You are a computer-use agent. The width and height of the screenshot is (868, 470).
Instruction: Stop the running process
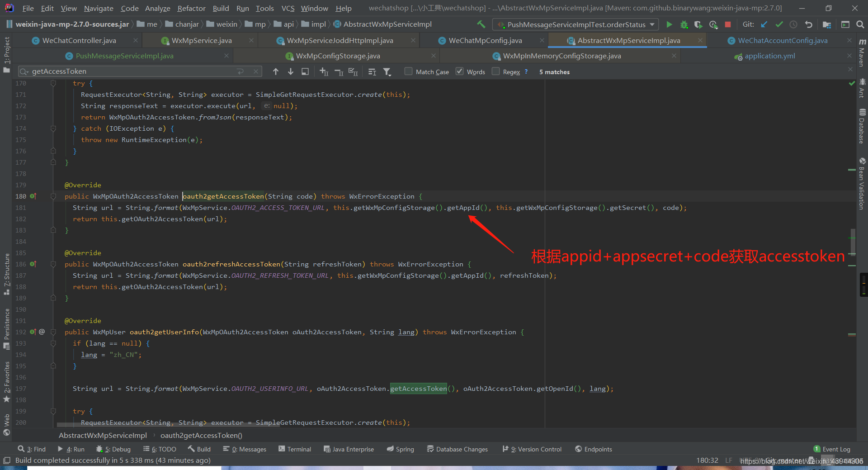point(728,24)
